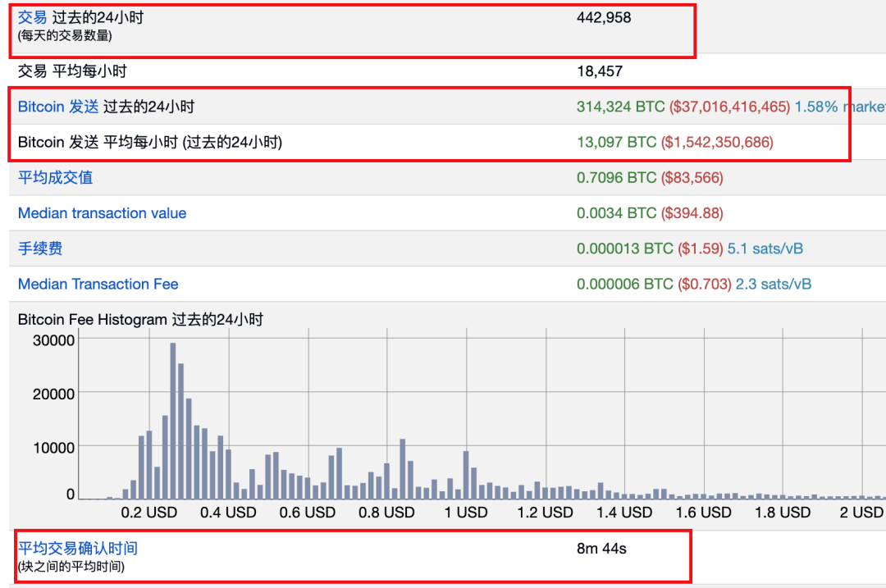886x588 pixels.
Task: Select the 13,097 BTC hourly value
Action: [616, 143]
